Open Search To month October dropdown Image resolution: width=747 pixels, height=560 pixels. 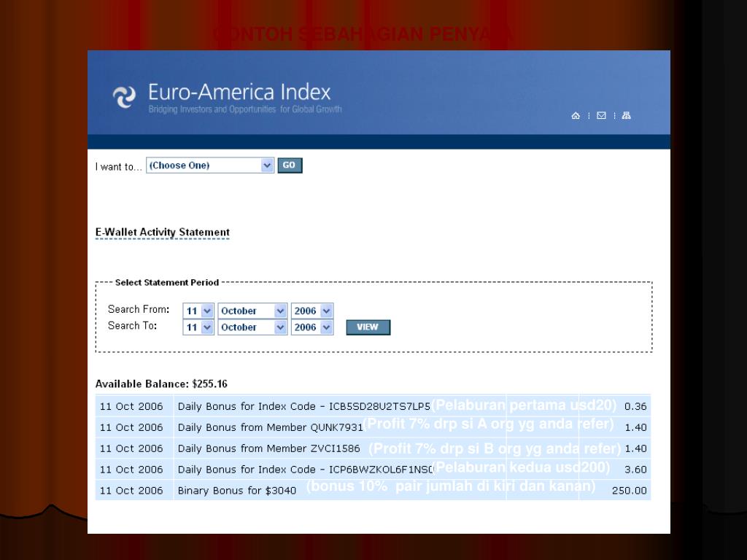[252, 327]
